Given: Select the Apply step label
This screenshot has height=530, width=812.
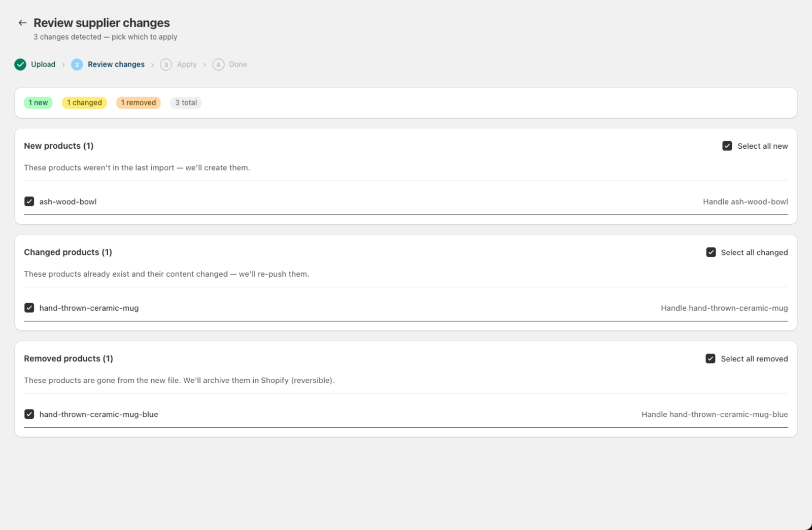Looking at the screenshot, I should [x=187, y=64].
